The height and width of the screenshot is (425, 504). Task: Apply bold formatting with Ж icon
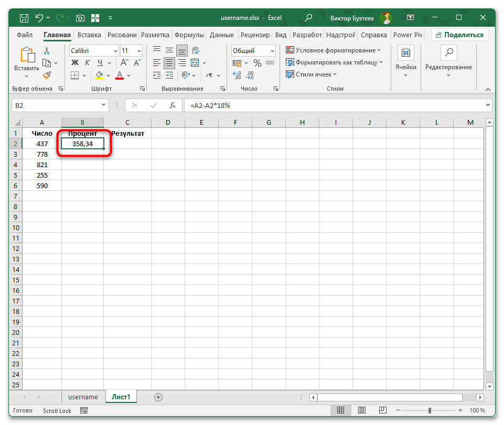point(74,62)
